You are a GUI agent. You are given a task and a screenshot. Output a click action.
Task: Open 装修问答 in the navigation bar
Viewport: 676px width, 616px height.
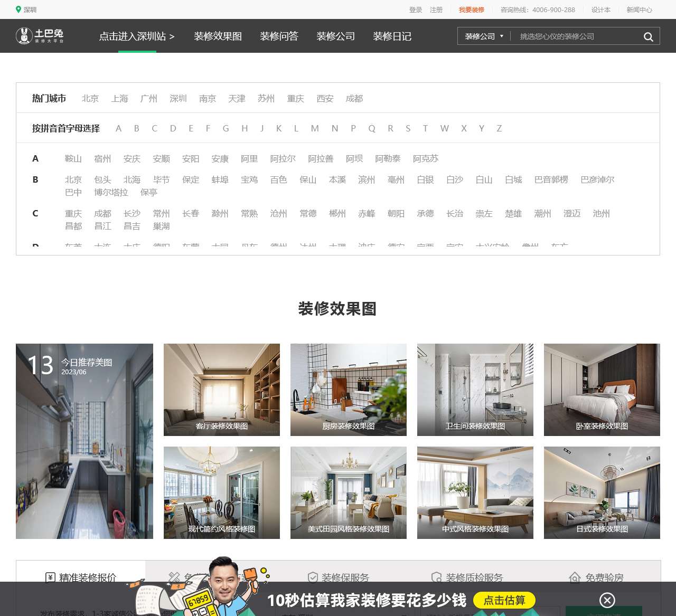279,36
